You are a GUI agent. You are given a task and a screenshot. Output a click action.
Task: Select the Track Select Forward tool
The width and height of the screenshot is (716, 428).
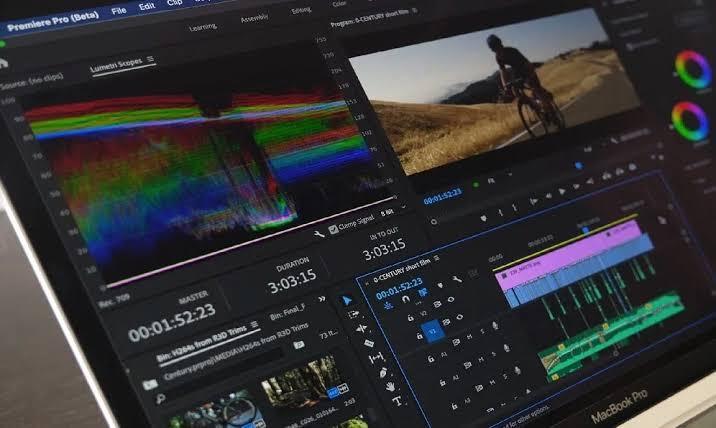[354, 314]
